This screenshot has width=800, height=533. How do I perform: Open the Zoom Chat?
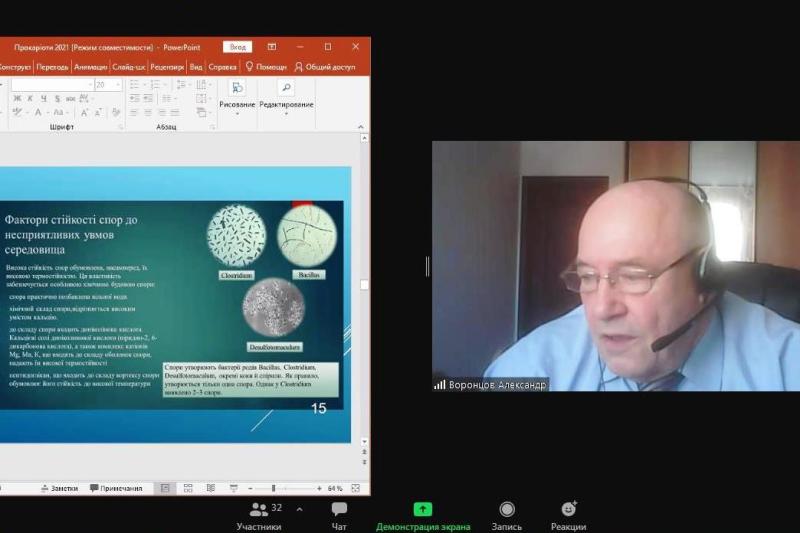pyautogui.click(x=339, y=516)
